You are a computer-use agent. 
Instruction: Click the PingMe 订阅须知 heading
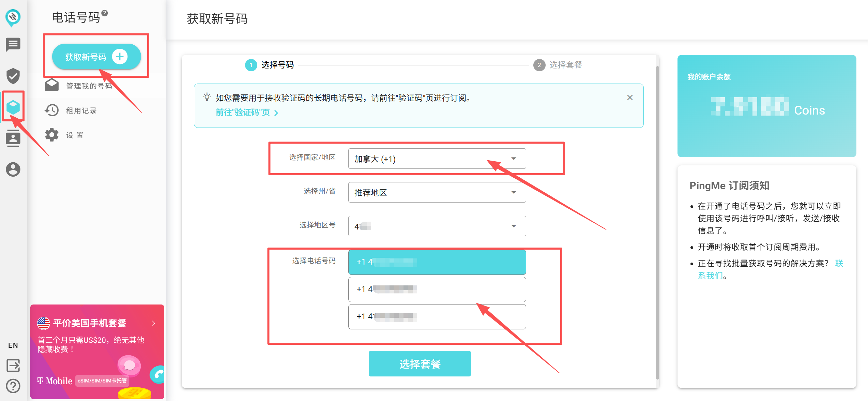(729, 185)
